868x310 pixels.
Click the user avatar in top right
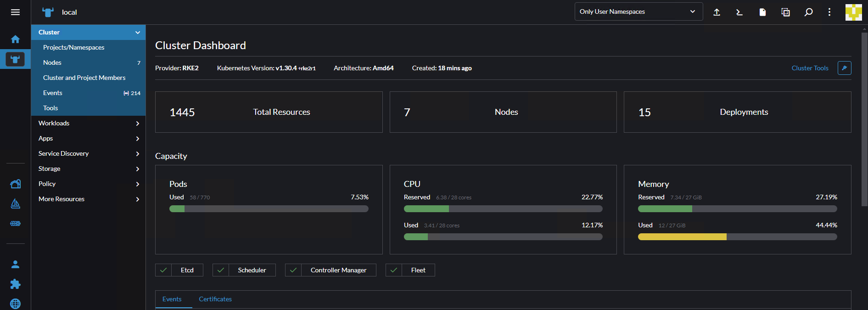[x=853, y=12]
